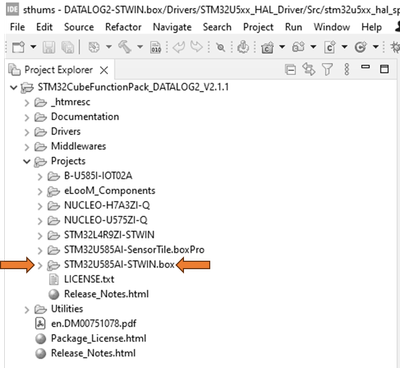400x368 pixels.
Task: Click the Collapse All icon in Project Explorer
Action: [x=290, y=70]
